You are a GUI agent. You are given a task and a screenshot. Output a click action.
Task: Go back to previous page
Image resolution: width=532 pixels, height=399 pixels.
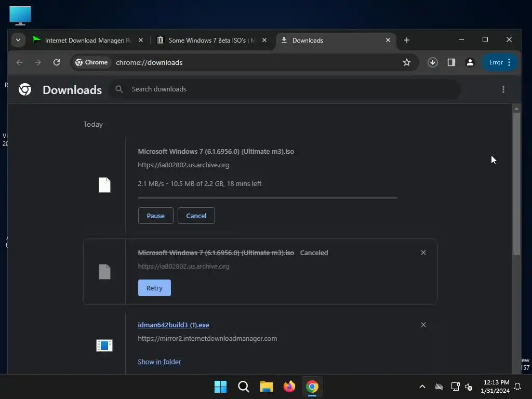(x=19, y=62)
